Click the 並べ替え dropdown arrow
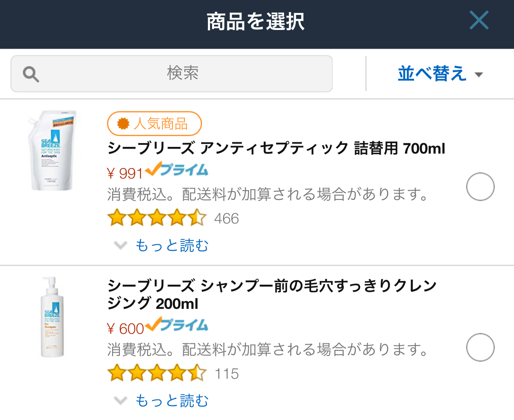The height and width of the screenshot is (420, 514). (479, 75)
